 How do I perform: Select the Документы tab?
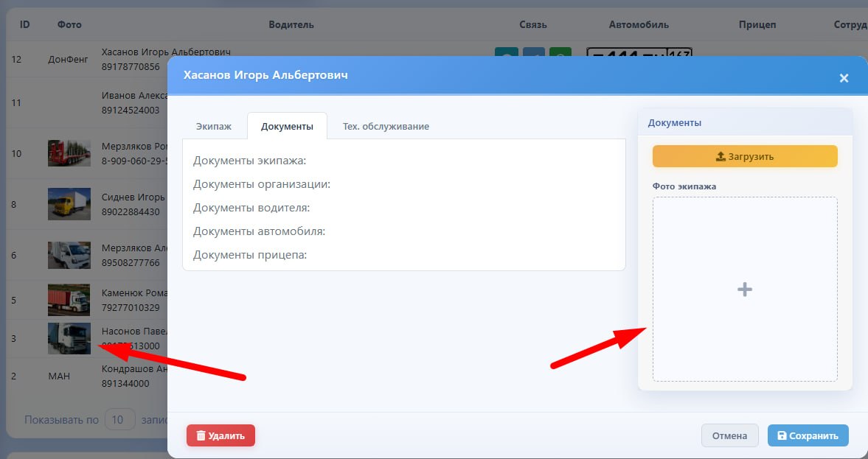(x=287, y=126)
